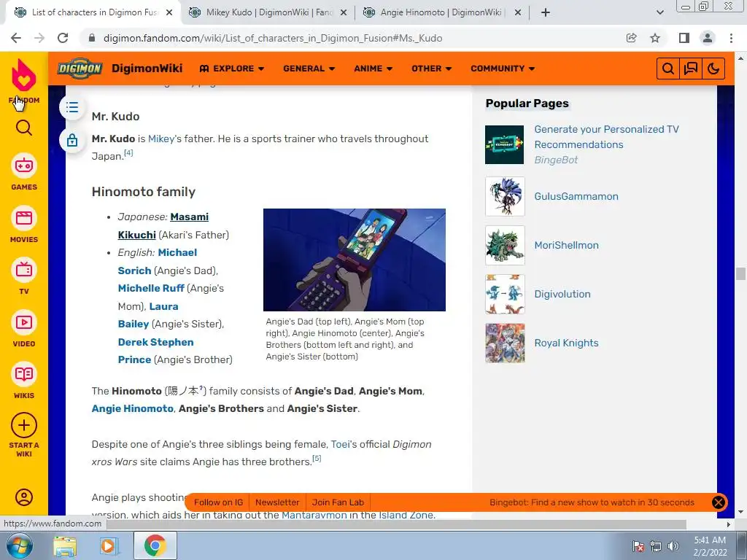
Task: Enlarge the Hinomoto family phone image
Action: pos(355,260)
